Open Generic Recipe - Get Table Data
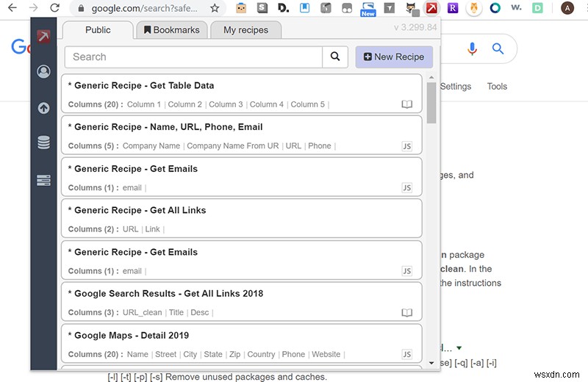The image size is (588, 382). [242, 94]
